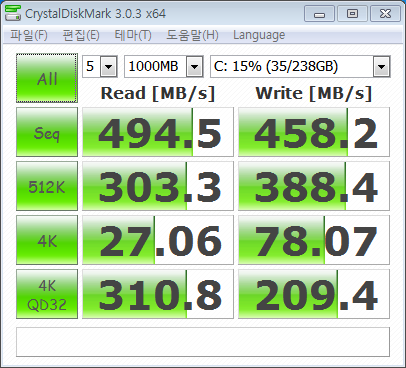Click the 4K write result 78.07
Viewport: 406px width, 368px height.
314,240
